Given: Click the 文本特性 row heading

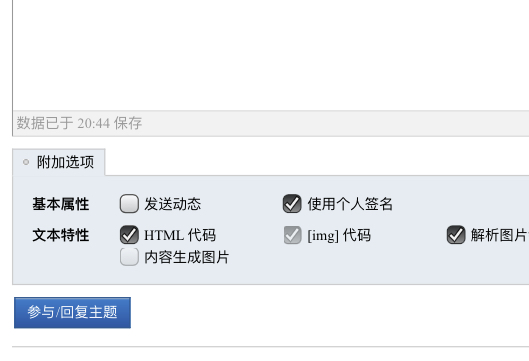Looking at the screenshot, I should click(61, 235).
